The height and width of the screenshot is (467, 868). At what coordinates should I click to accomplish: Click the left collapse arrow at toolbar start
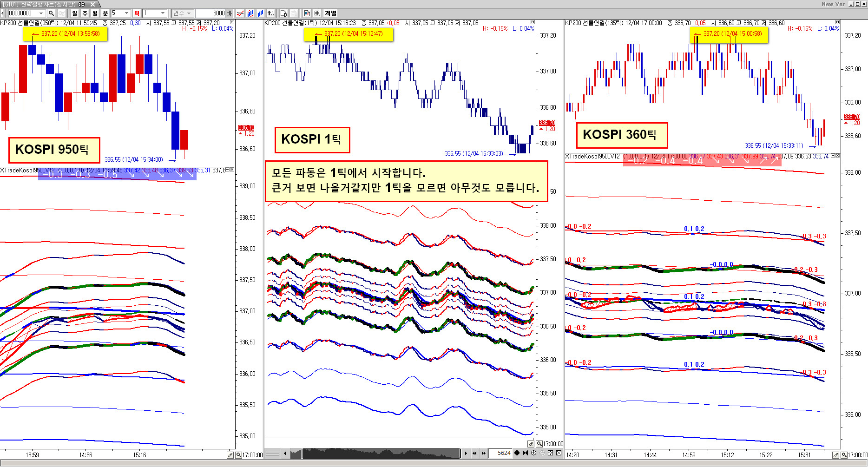click(x=2, y=13)
